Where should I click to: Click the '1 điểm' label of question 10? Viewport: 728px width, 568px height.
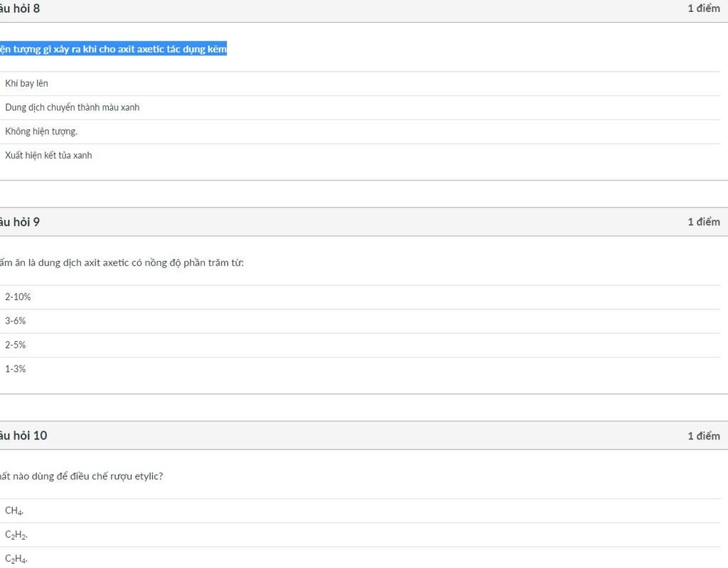[x=703, y=436]
